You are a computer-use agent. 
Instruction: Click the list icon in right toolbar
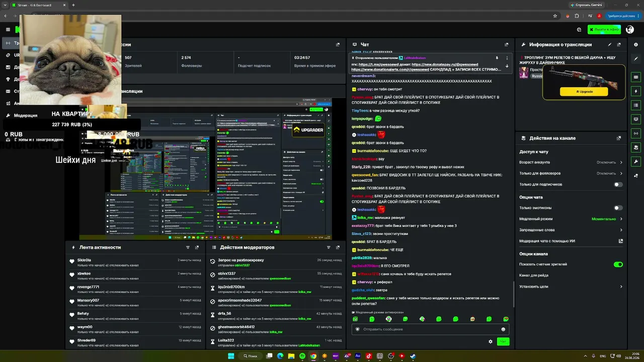pyautogui.click(x=636, y=105)
